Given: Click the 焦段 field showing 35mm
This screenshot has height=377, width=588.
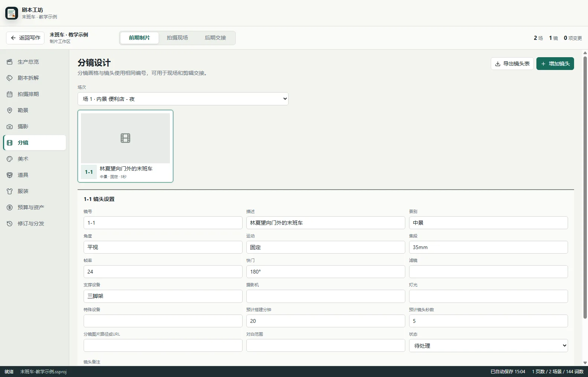Looking at the screenshot, I should [x=489, y=247].
